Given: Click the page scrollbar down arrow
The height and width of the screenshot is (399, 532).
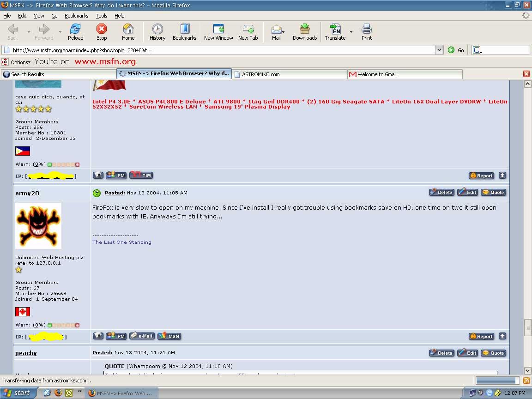Looking at the screenshot, I should pyautogui.click(x=527, y=370).
